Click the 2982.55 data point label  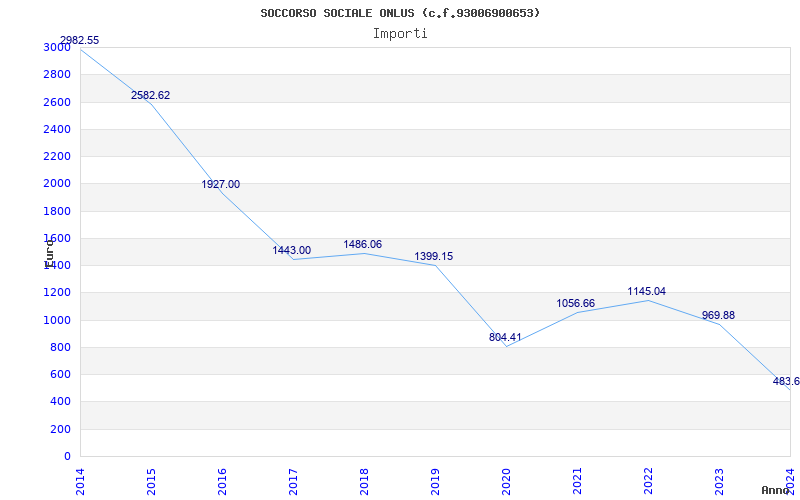79,41
